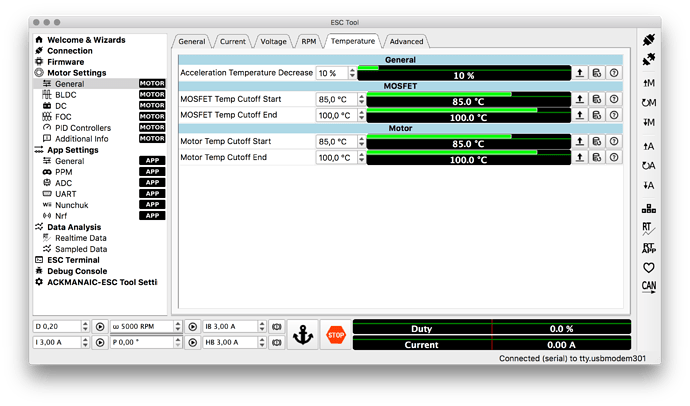
Task: Switch to the Voltage tab
Action: coord(273,42)
